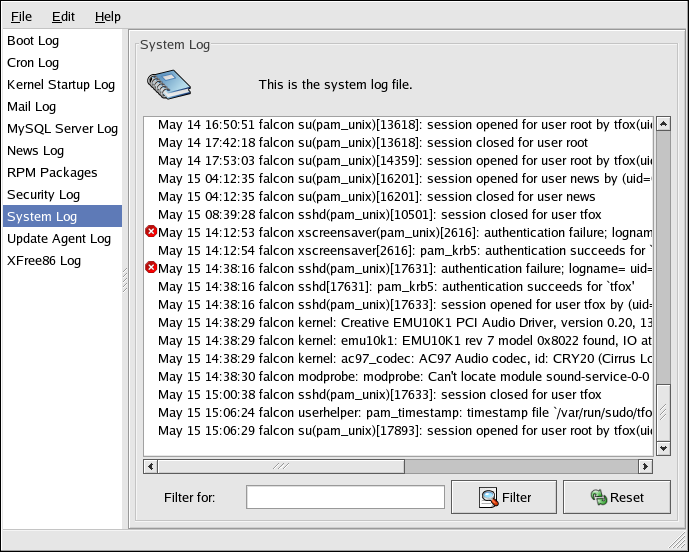This screenshot has width=689, height=552.
Task: Click the red error icon on sshd 17631 line
Action: tap(151, 268)
